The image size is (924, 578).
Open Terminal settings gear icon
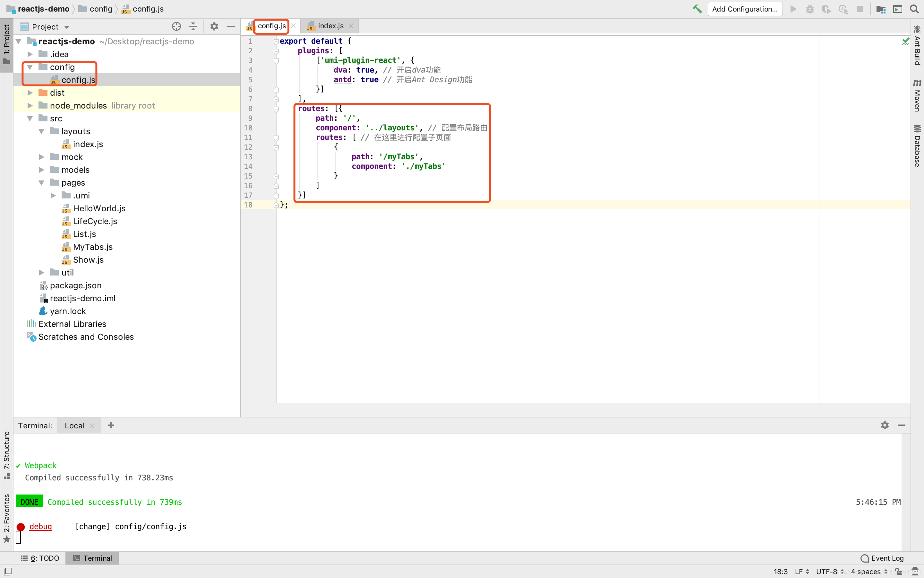click(x=885, y=425)
